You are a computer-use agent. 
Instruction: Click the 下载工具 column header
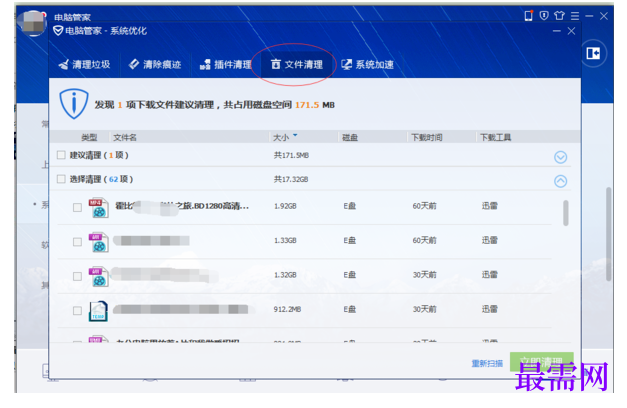[496, 138]
